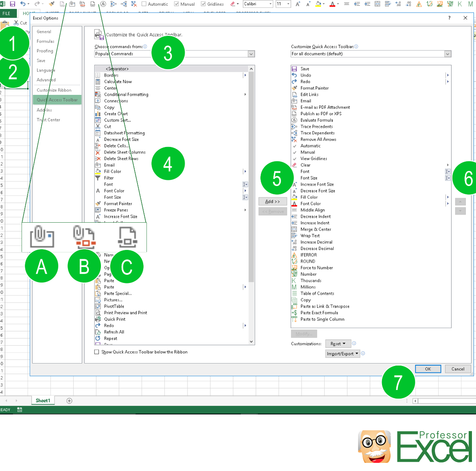The width and height of the screenshot is (476, 471).
Task: Select the Customize Ribbon category
Action: (54, 90)
